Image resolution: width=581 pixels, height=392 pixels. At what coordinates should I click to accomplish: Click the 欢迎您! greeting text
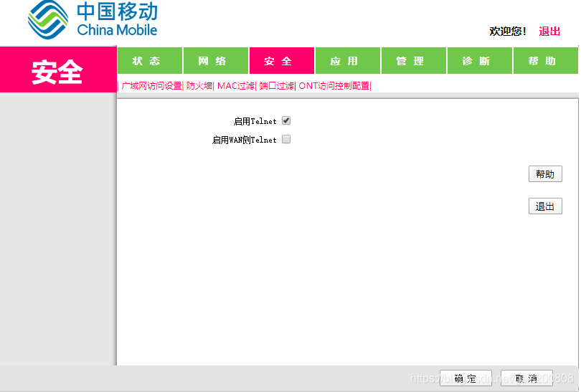(508, 32)
